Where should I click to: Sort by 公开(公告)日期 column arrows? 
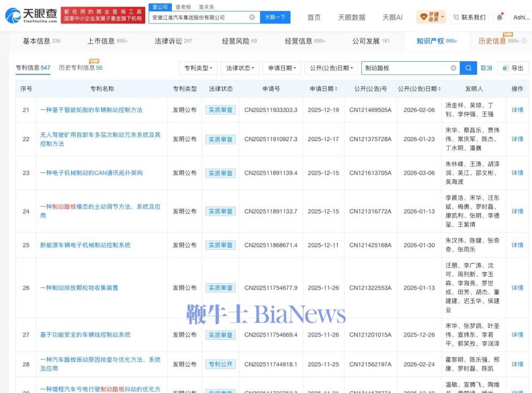pyautogui.click(x=439, y=89)
